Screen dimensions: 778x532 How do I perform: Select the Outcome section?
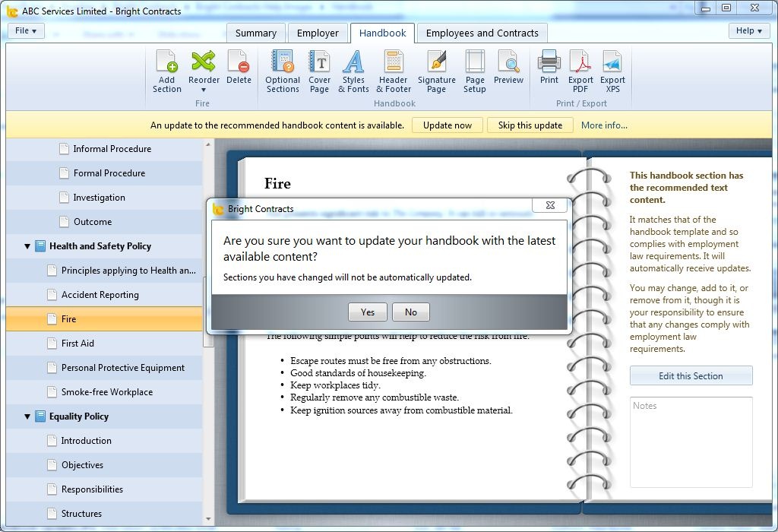(x=104, y=222)
